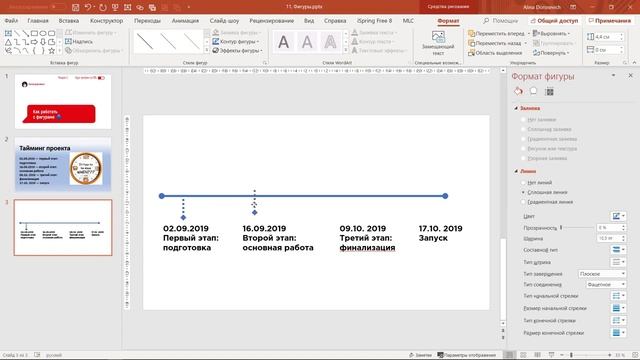This screenshot has width=640, height=360.
Task: Open the Тип начальной стрелки dropdown
Action: (618, 296)
